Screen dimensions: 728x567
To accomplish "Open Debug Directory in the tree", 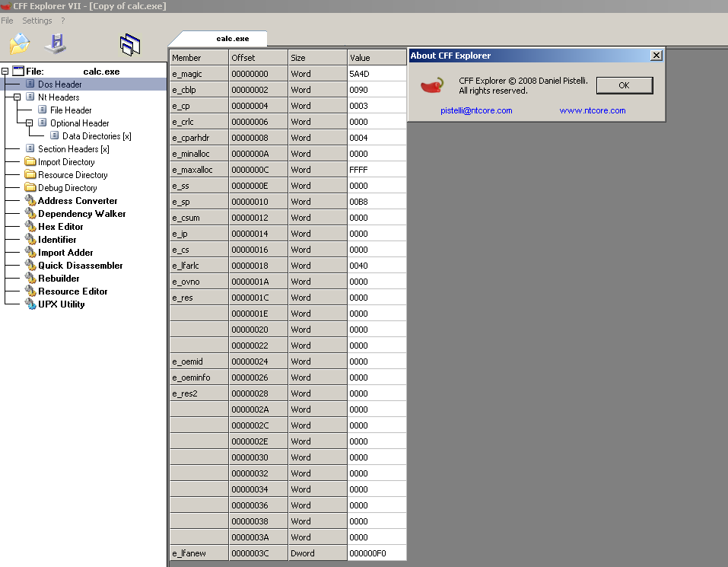I will pyautogui.click(x=67, y=188).
